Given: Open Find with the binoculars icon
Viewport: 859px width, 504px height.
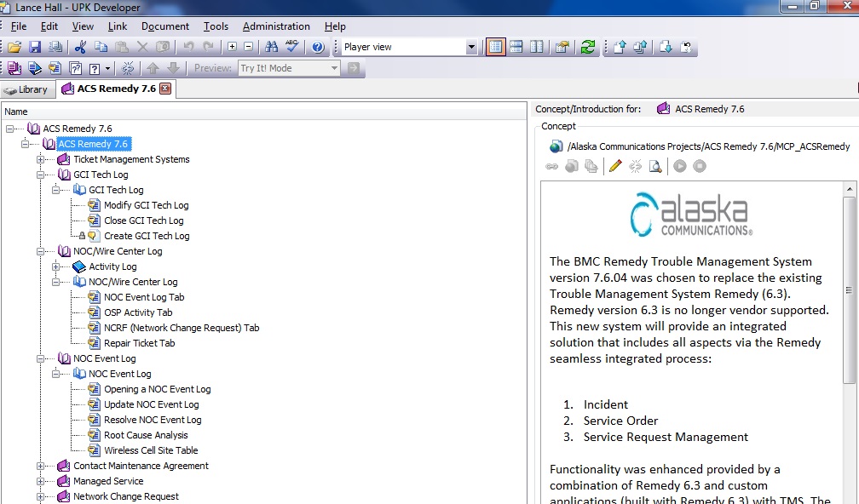Looking at the screenshot, I should (x=272, y=47).
